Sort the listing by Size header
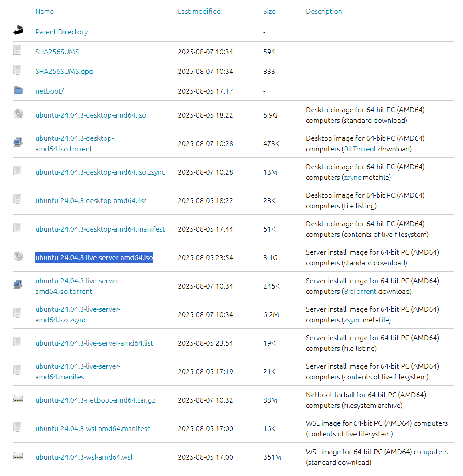This screenshot has height=476, width=463. coord(269,12)
